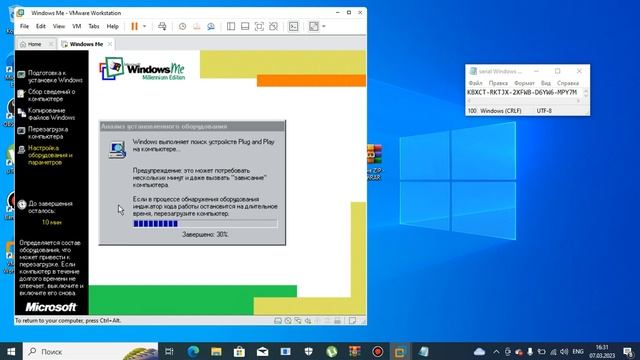Open Windows Security shield on the taskbar
Screen dimensions: 640x360
point(309,351)
